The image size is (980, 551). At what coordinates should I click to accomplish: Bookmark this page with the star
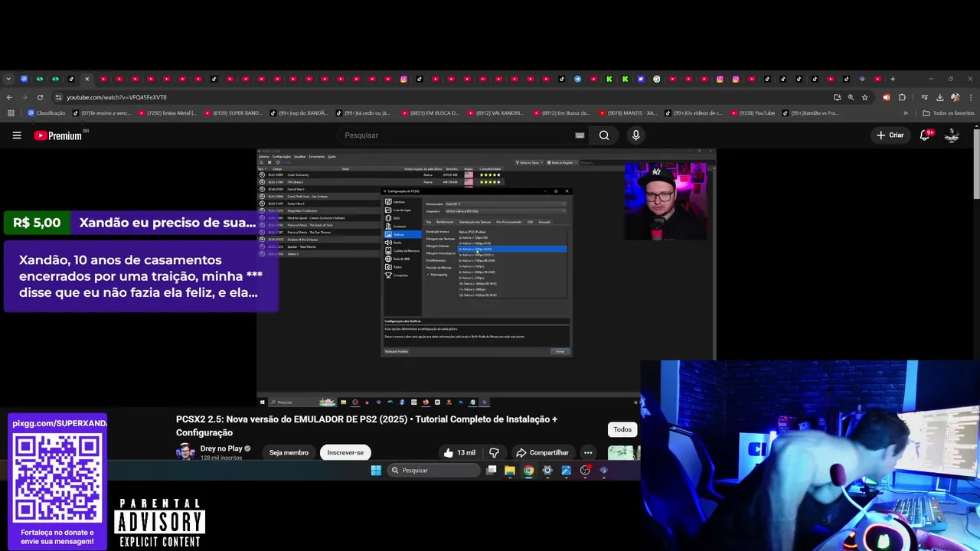point(864,97)
